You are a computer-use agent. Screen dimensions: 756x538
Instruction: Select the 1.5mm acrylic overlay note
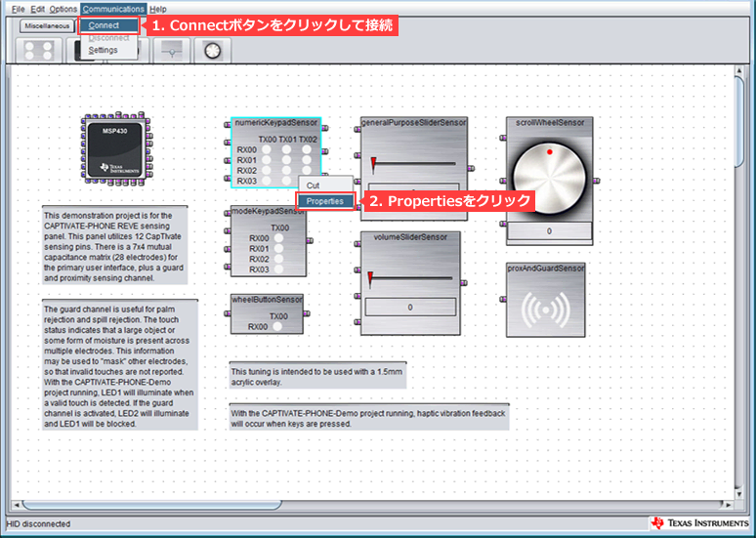tap(317, 376)
